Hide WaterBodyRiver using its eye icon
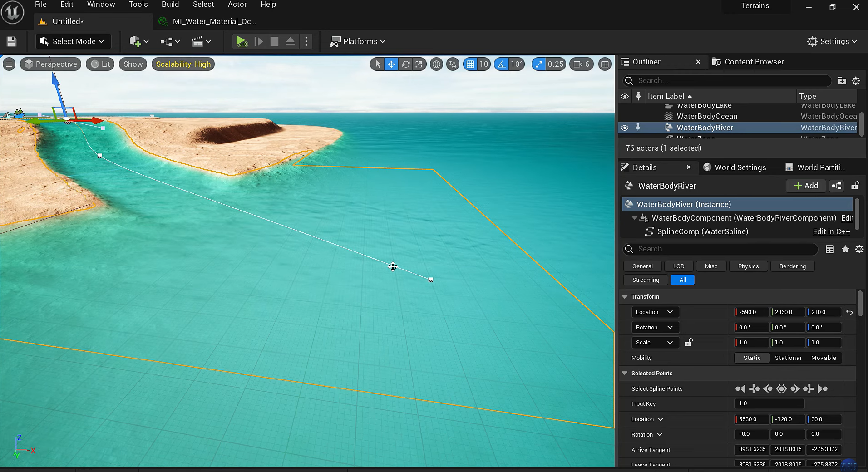The width and height of the screenshot is (868, 472). point(625,128)
